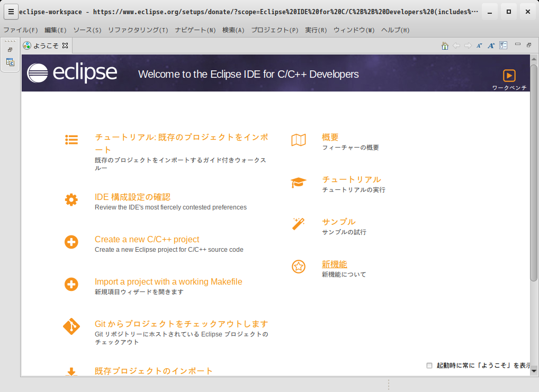This screenshot has height=392, width=539.
Task: Open the 新機能 link
Action: click(335, 264)
